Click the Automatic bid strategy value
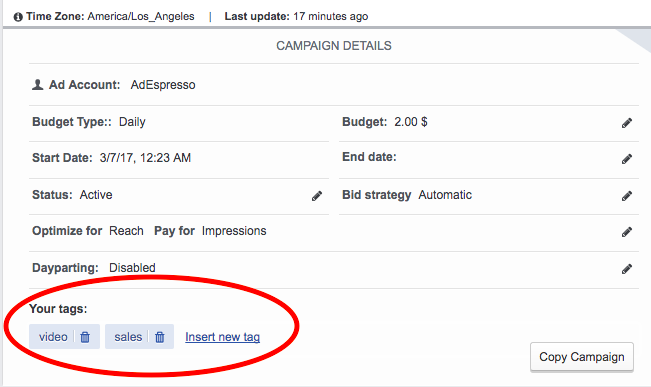This screenshot has width=651, height=387. pyautogui.click(x=445, y=195)
